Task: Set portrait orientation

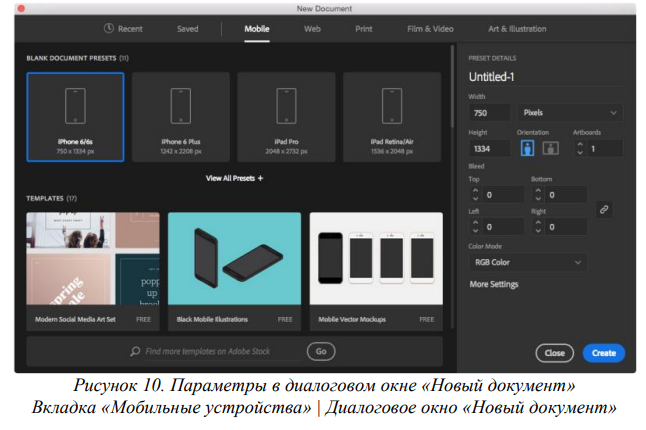Action: click(527, 148)
